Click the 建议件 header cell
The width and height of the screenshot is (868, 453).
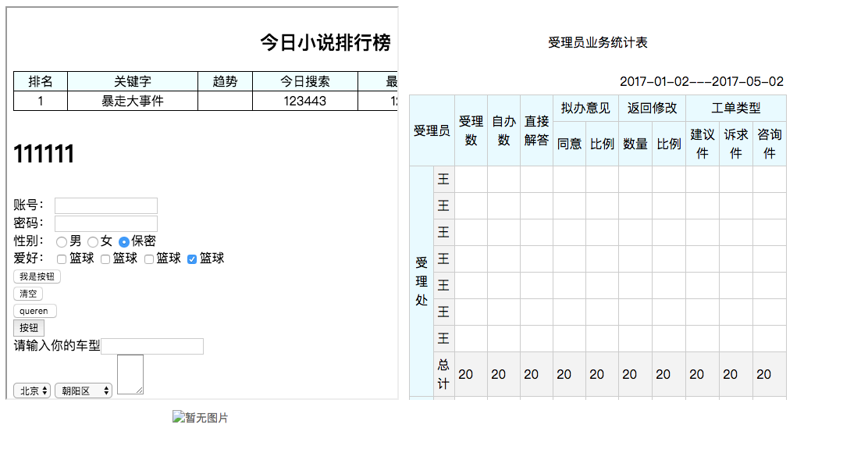tap(703, 144)
